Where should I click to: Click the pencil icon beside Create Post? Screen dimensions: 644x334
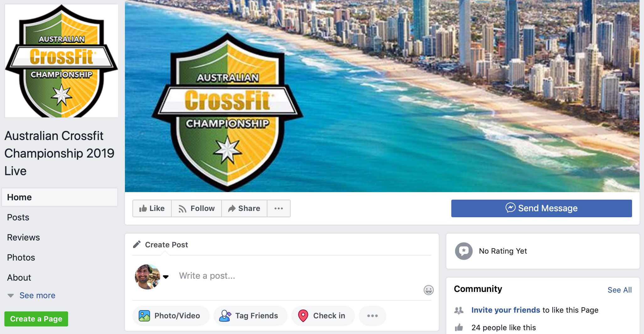pyautogui.click(x=137, y=244)
